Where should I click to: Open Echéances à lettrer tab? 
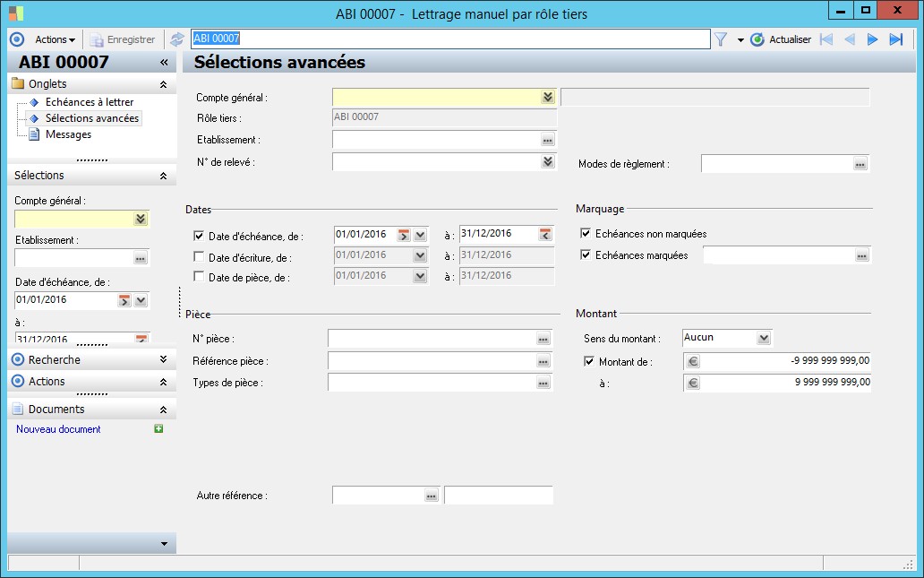click(90, 102)
